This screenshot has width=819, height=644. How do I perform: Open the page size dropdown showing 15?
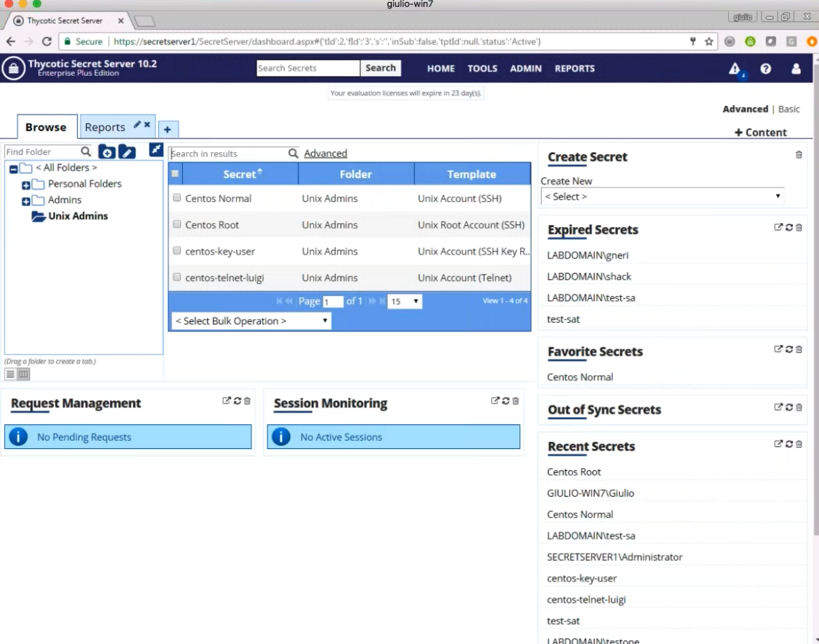tap(405, 301)
